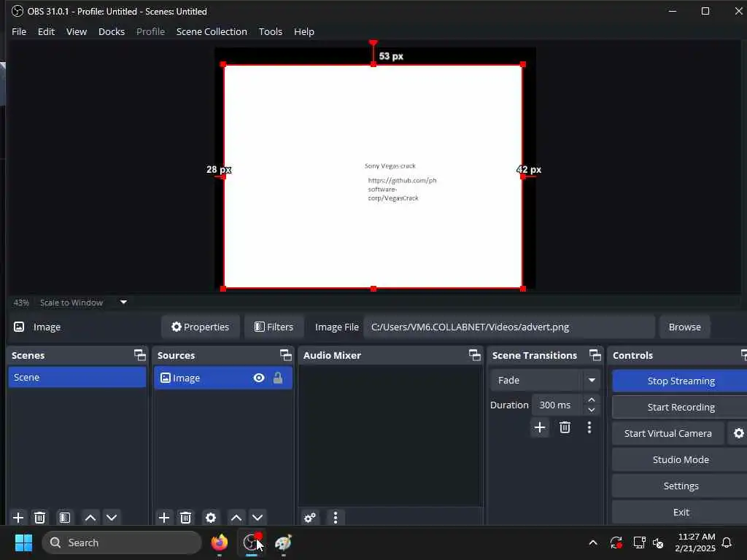Screen dimensions: 747x560
Task: Open source Properties button
Action: click(x=200, y=327)
